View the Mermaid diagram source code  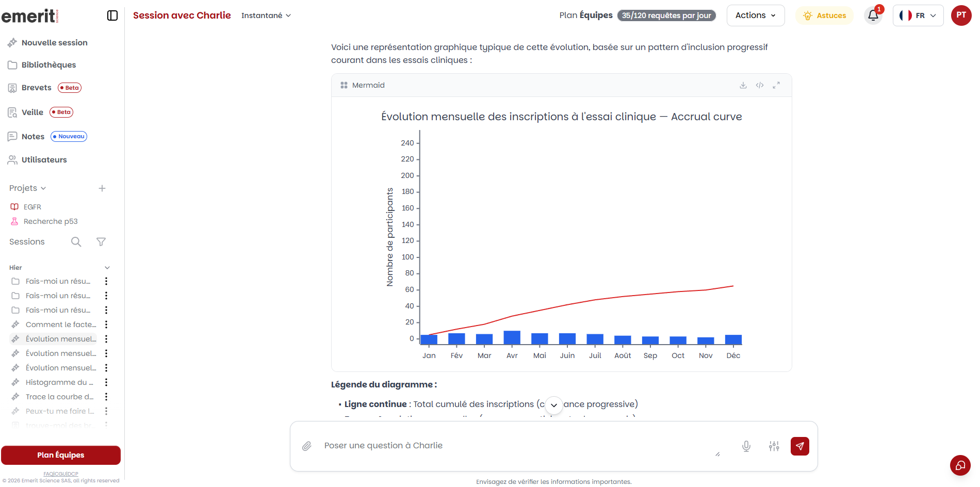[x=760, y=85]
